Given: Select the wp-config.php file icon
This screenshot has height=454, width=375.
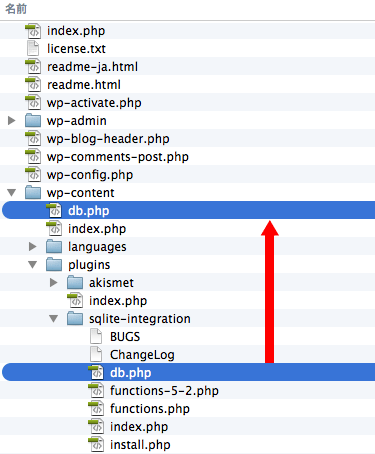Looking at the screenshot, I should 33,175.
